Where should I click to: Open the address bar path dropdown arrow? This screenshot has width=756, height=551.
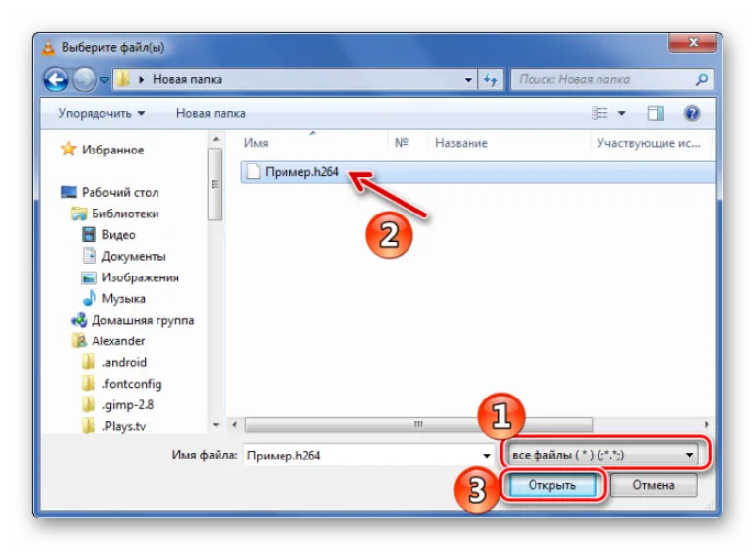point(468,79)
